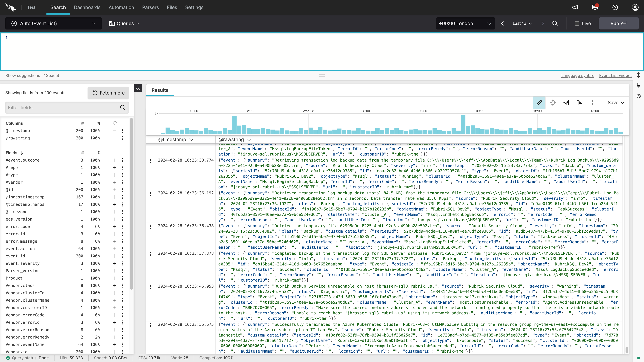
Task: Click the Fetch more button
Action: tap(108, 93)
